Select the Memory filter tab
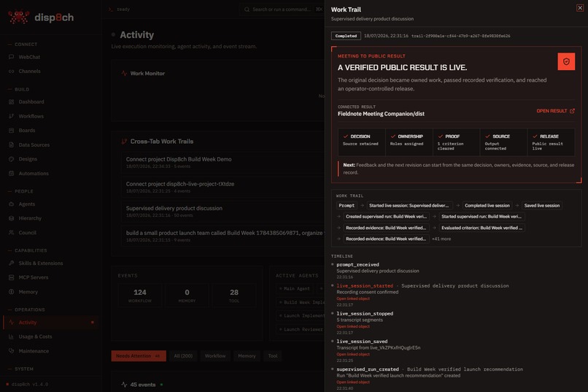Screen dimensions: 588x392 pyautogui.click(x=247, y=356)
